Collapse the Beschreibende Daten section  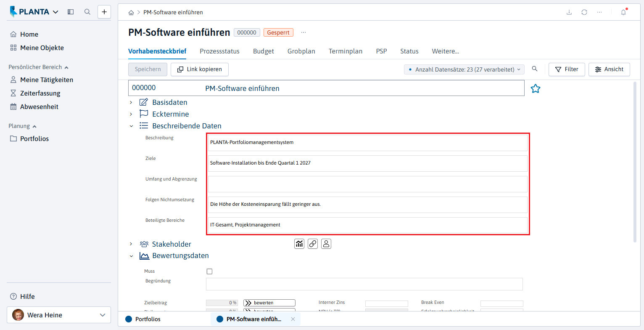coord(131,126)
